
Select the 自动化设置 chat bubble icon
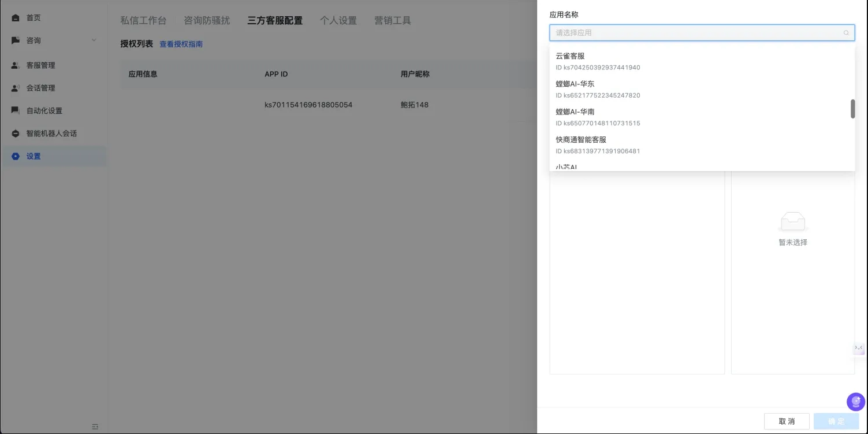[16, 110]
